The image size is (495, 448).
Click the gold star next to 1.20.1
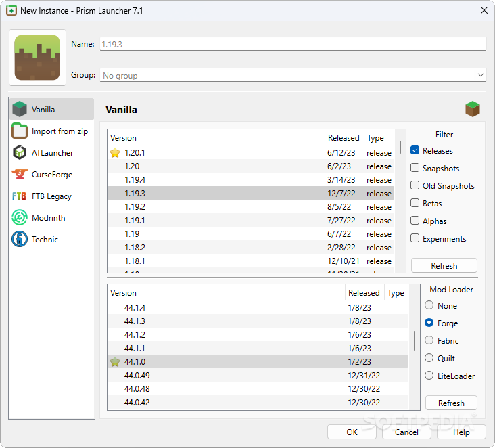[x=115, y=152]
